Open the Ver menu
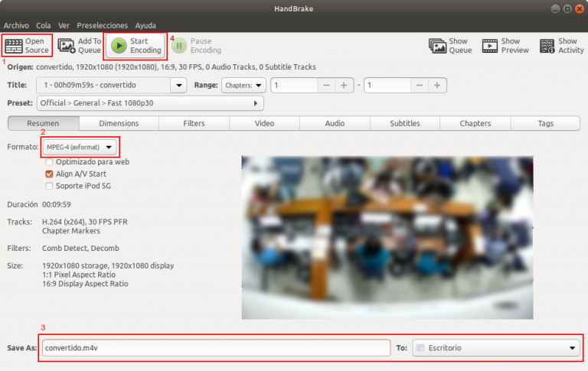This screenshot has width=588, height=371. click(x=64, y=25)
